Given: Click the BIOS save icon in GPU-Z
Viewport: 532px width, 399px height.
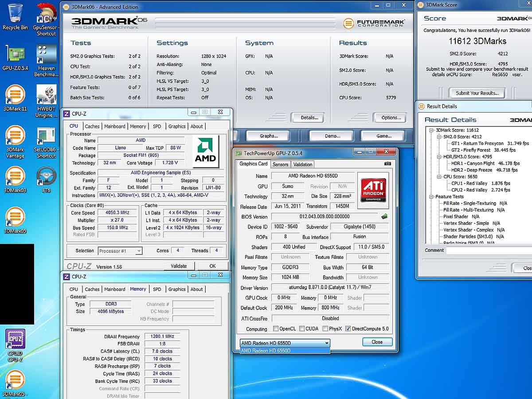Looking at the screenshot, I should 384,216.
